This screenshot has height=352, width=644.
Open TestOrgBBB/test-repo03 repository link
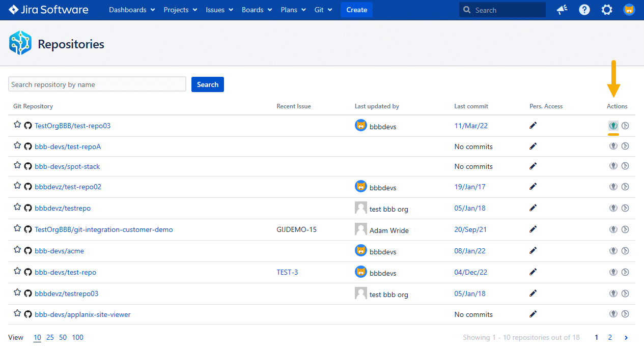click(72, 126)
